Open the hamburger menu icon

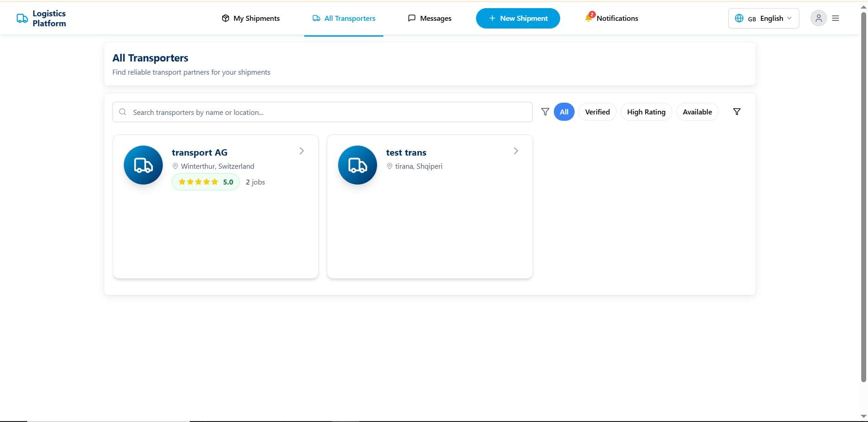click(x=835, y=18)
